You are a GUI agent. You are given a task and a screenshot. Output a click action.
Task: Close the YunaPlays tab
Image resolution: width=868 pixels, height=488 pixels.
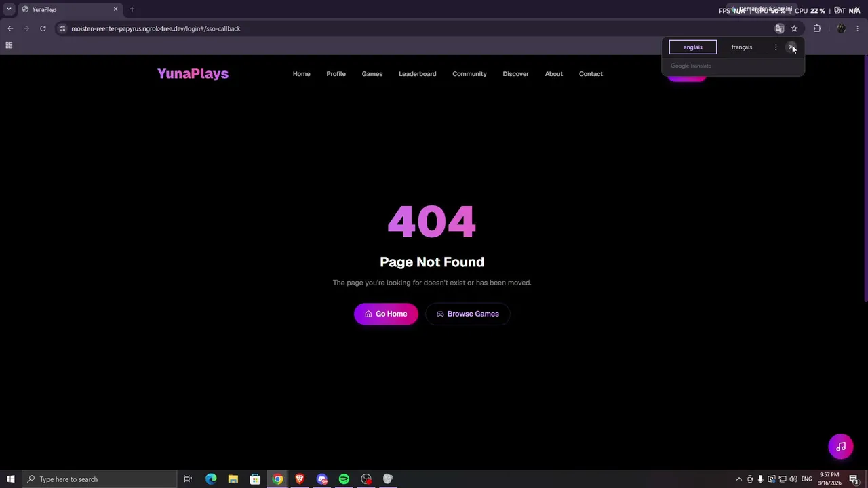[115, 9]
